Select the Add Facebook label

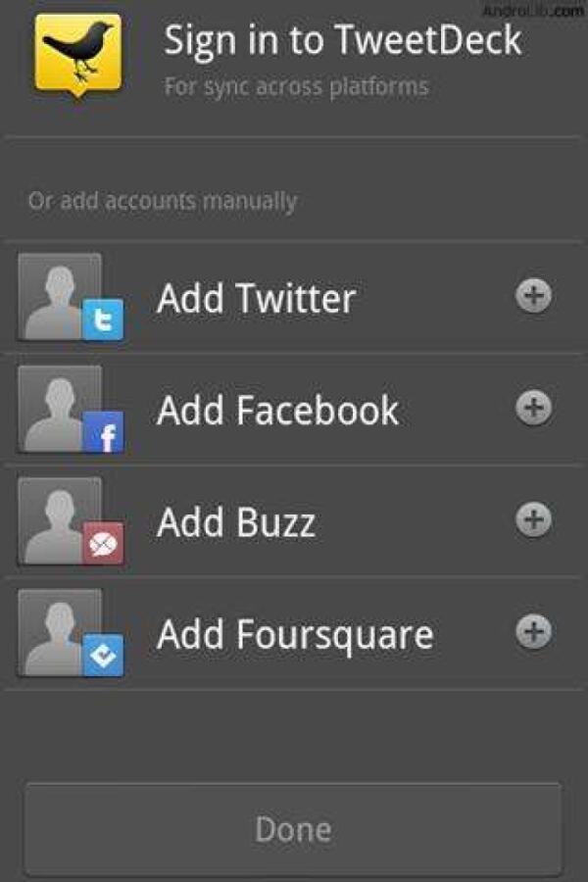pyautogui.click(x=278, y=410)
